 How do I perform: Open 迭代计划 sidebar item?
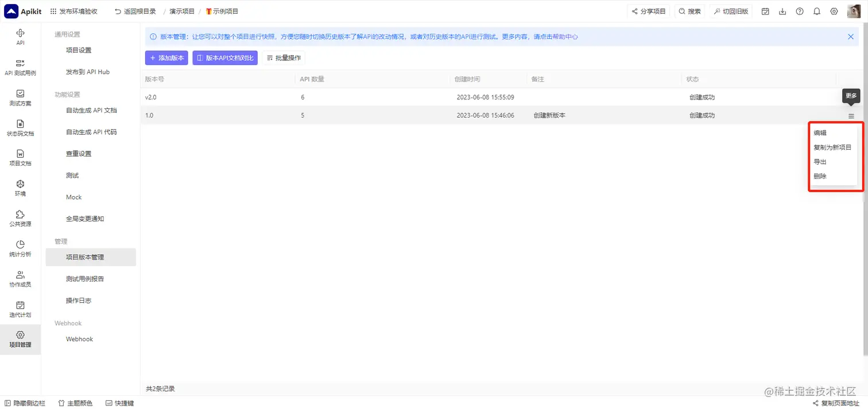point(20,309)
